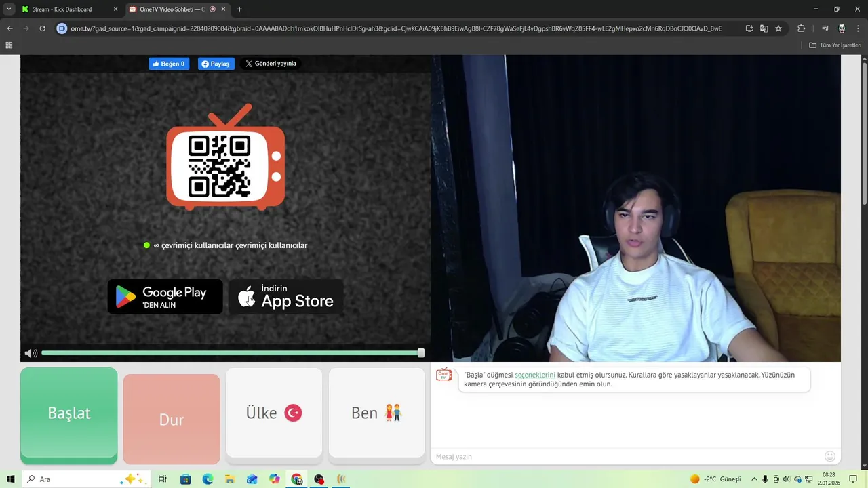Open the App Store download badge

pyautogui.click(x=285, y=296)
